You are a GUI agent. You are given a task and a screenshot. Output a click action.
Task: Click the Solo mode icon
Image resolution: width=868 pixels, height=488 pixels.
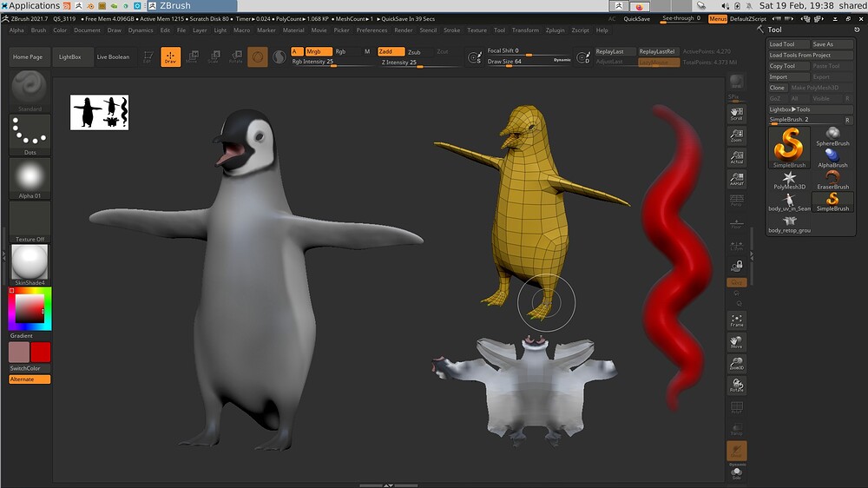[736, 473]
